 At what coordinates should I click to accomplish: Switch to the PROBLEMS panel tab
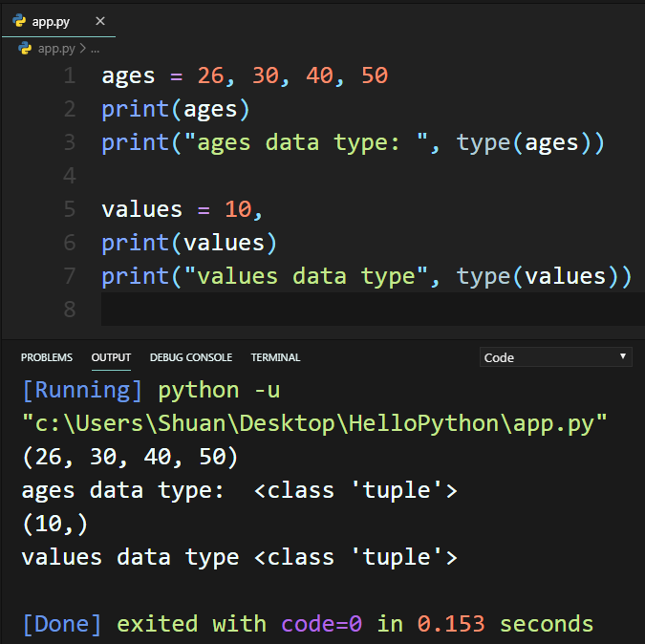pos(47,357)
